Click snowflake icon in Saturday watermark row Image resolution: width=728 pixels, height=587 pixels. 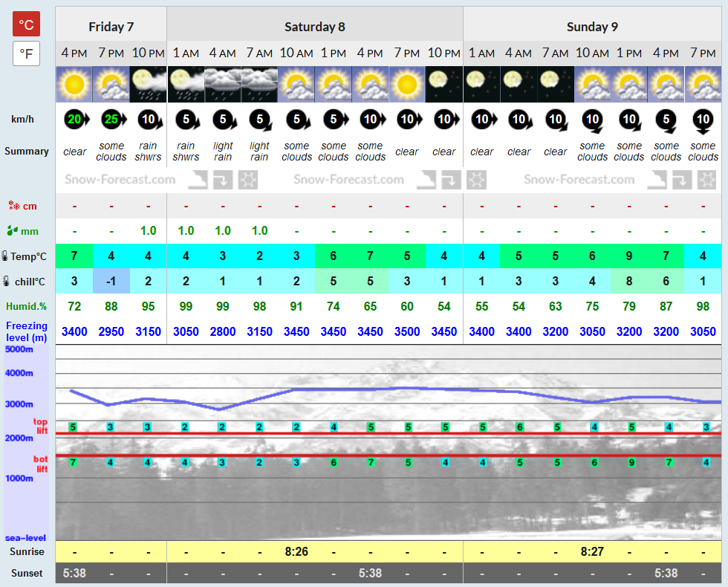[x=476, y=180]
